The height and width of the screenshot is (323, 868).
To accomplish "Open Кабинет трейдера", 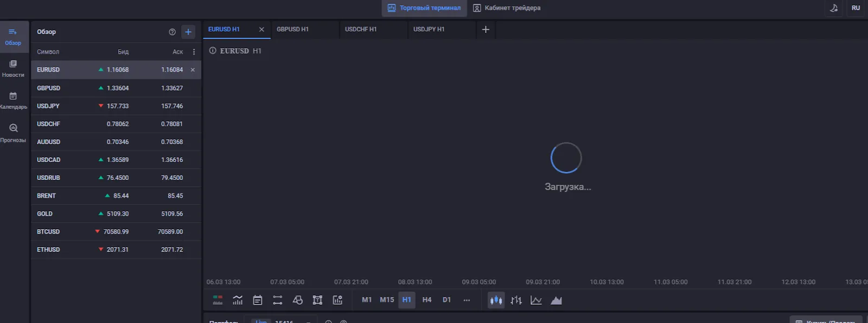I will (x=507, y=8).
